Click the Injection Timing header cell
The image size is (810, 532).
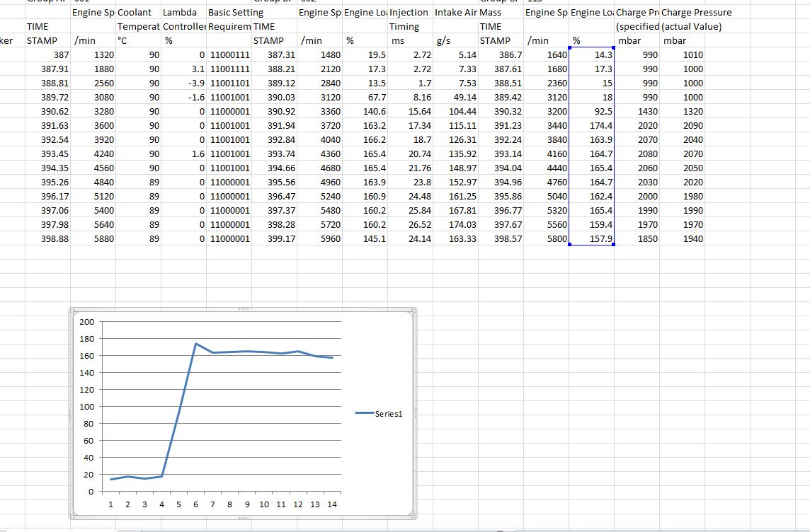tap(410, 13)
